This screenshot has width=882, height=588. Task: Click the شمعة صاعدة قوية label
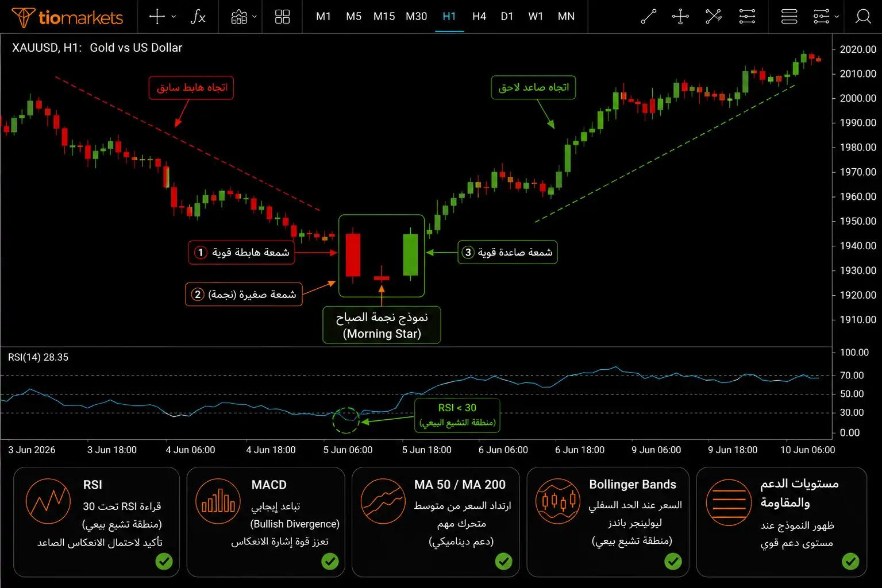coord(507,252)
